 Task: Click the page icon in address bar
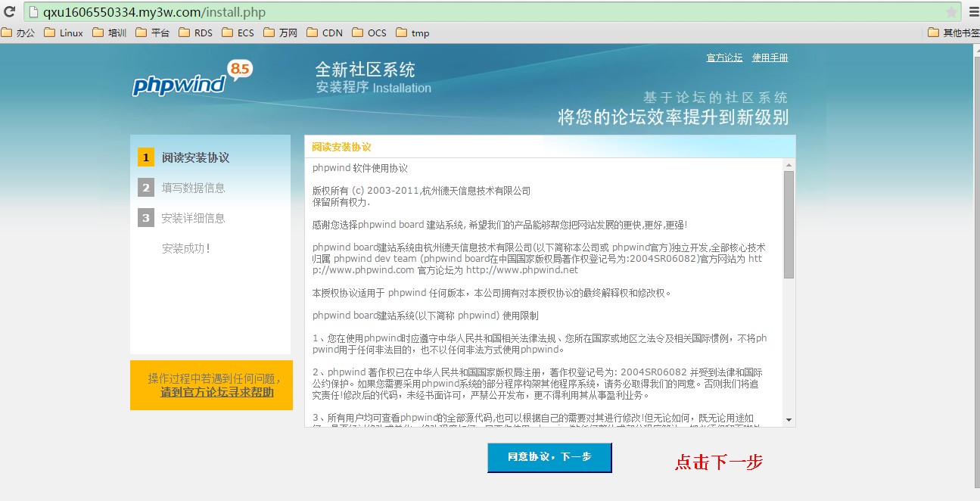tap(33, 12)
